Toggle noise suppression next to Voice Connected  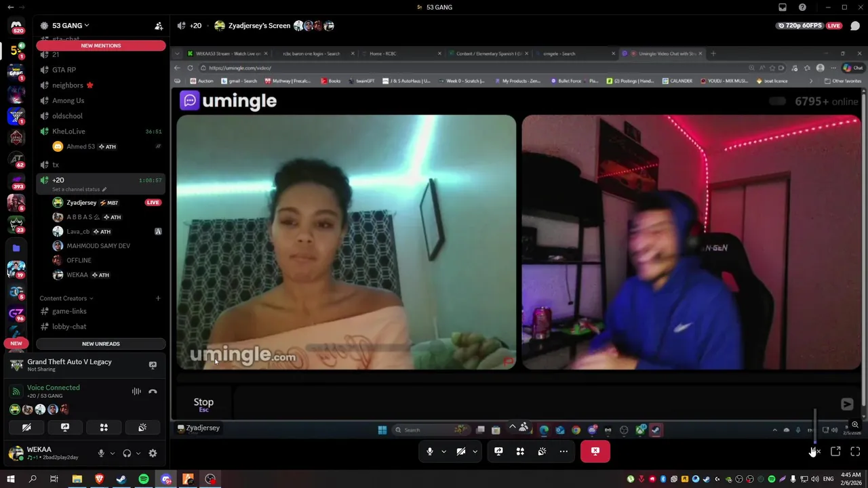coord(136,391)
